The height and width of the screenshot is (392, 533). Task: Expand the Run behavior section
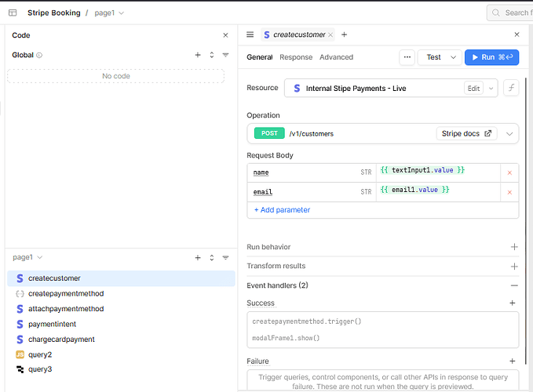tap(514, 247)
